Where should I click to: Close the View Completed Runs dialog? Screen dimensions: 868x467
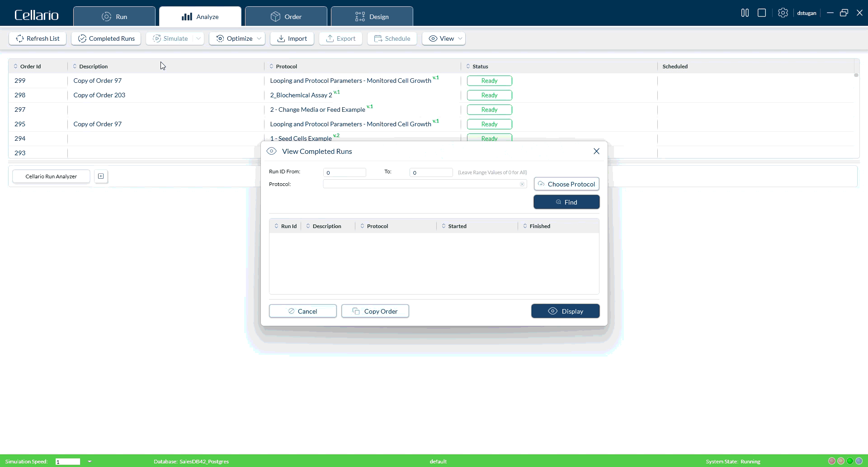(596, 151)
